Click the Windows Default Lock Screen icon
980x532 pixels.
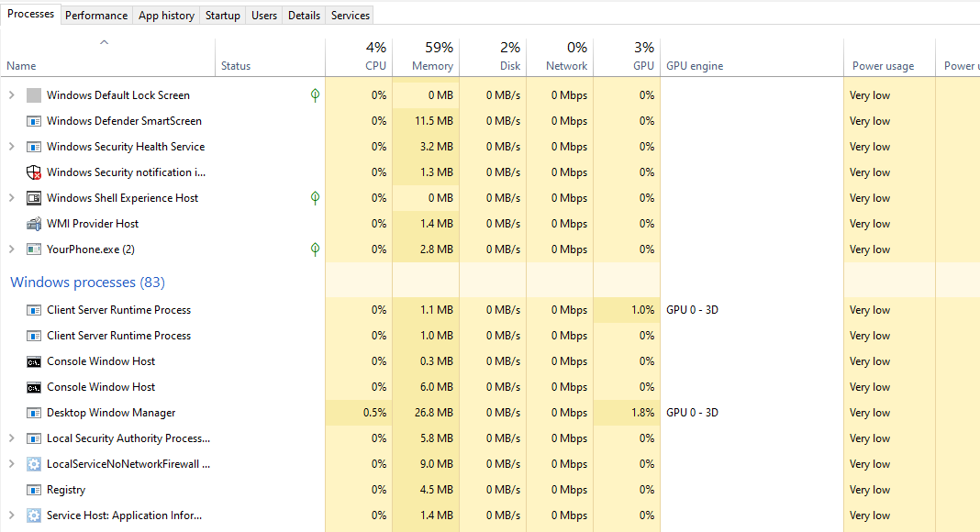point(34,94)
